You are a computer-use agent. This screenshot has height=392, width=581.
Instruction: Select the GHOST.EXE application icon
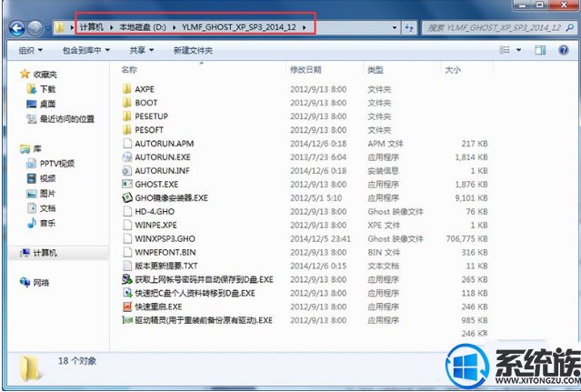coord(127,184)
